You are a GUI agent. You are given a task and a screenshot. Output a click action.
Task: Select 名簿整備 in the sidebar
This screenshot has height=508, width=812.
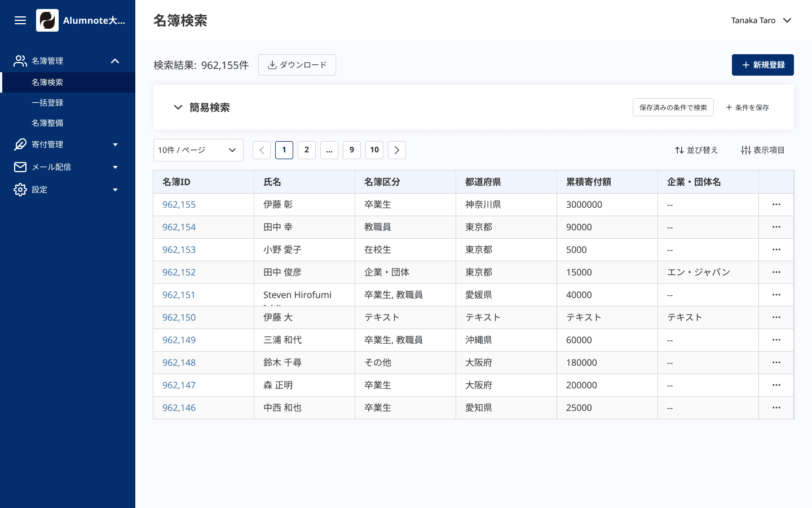coord(47,123)
